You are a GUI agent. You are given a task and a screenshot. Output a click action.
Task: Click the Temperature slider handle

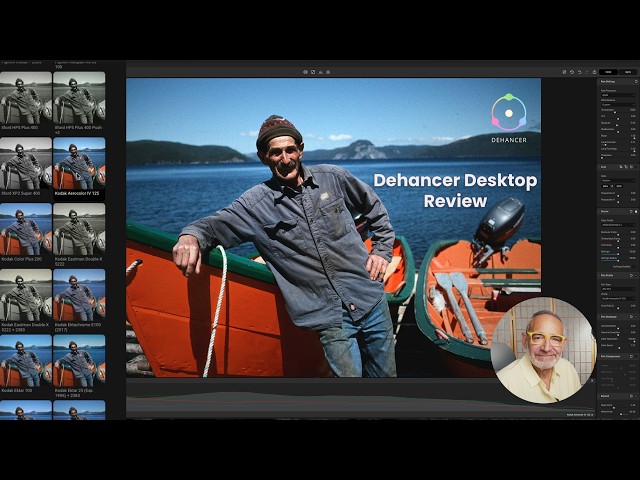(x=615, y=112)
